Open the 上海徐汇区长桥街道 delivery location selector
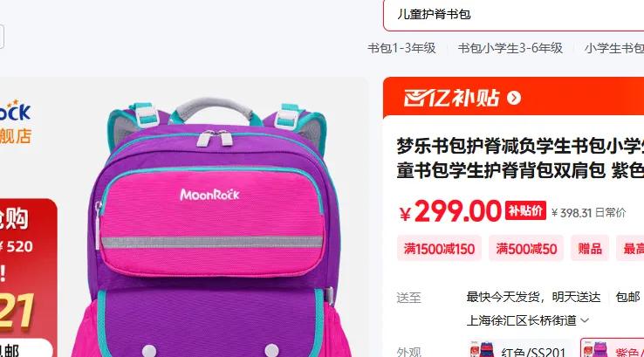 tap(528, 320)
